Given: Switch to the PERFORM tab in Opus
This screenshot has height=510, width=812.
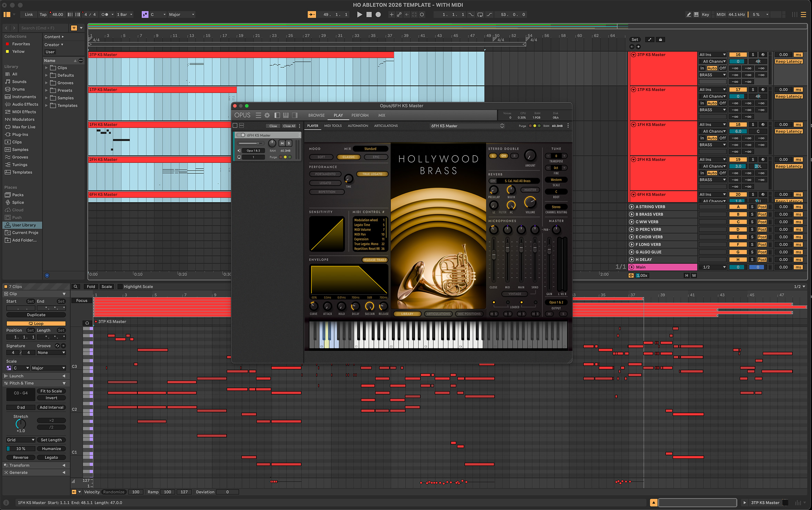Looking at the screenshot, I should click(x=360, y=115).
